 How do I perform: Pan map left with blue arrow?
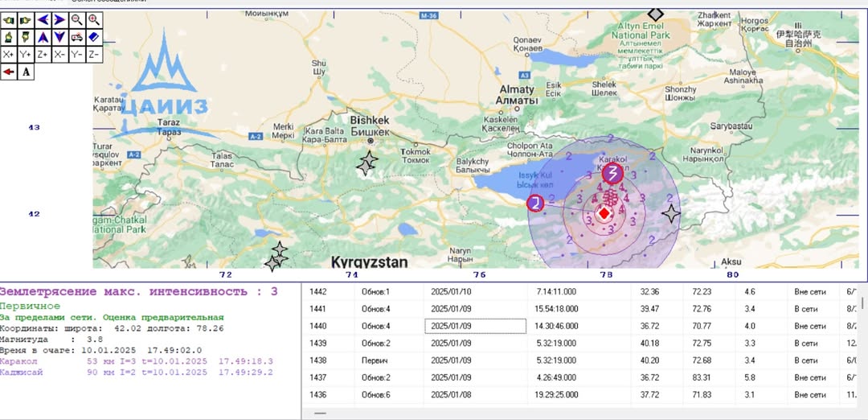pyautogui.click(x=43, y=19)
